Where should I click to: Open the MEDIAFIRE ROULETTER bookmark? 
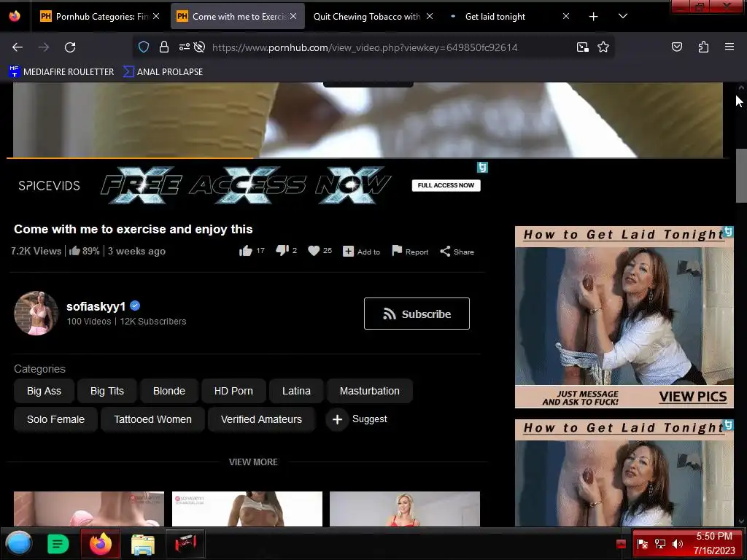point(61,72)
